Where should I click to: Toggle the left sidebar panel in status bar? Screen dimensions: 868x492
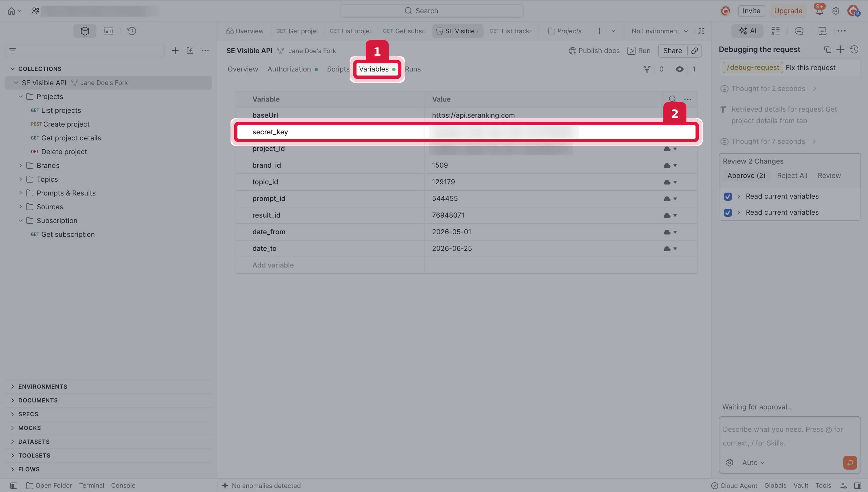(x=13, y=486)
